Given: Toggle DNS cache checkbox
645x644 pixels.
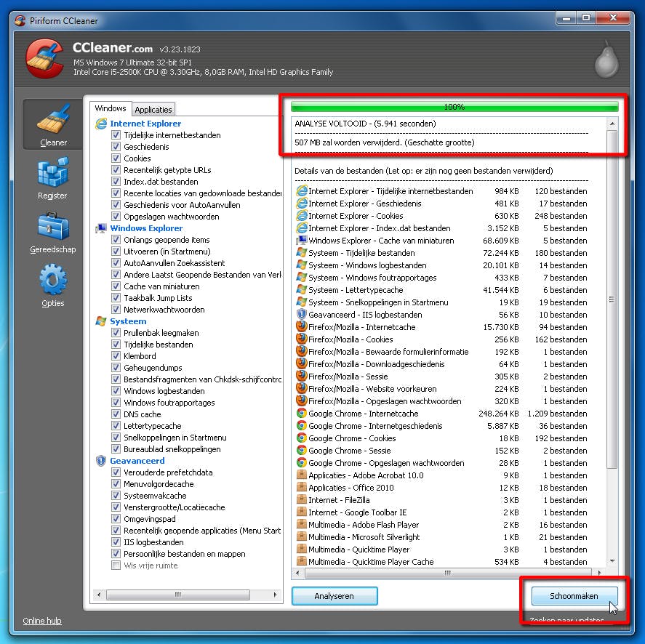Looking at the screenshot, I should [116, 414].
